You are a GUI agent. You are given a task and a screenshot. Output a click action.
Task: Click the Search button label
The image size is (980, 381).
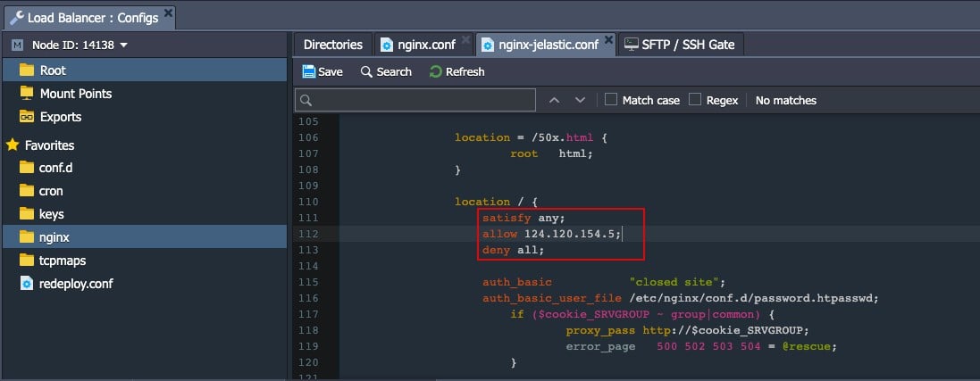394,71
